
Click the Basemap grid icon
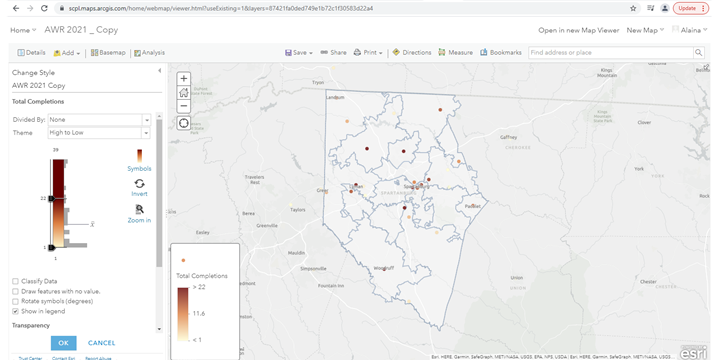(x=94, y=53)
